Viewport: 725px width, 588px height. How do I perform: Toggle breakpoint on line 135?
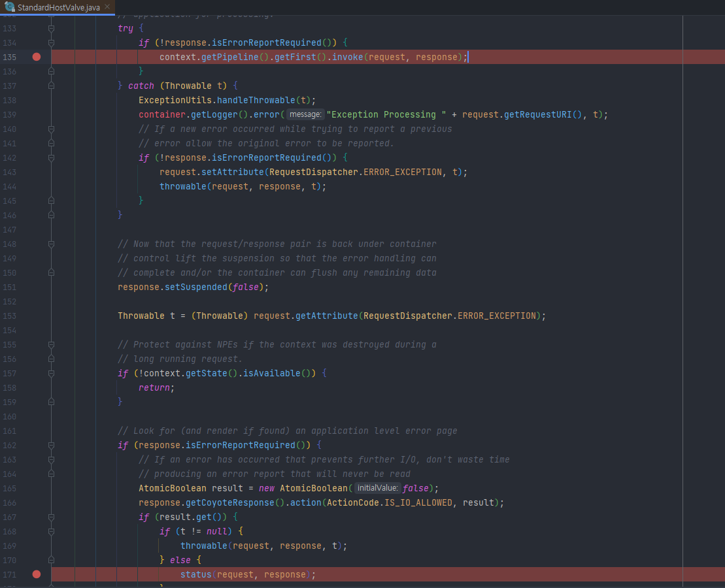(37, 57)
